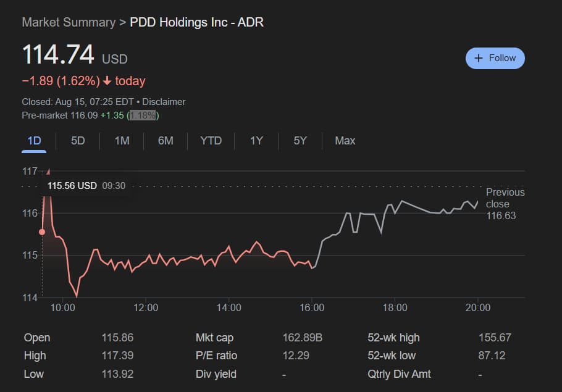This screenshot has width=562, height=392.
Task: Open the Disclaimer link
Action: coord(164,102)
